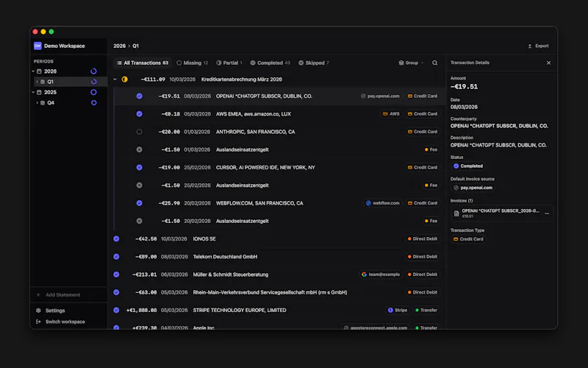Click the progress ring next to 2025
588x368 pixels.
pos(94,92)
